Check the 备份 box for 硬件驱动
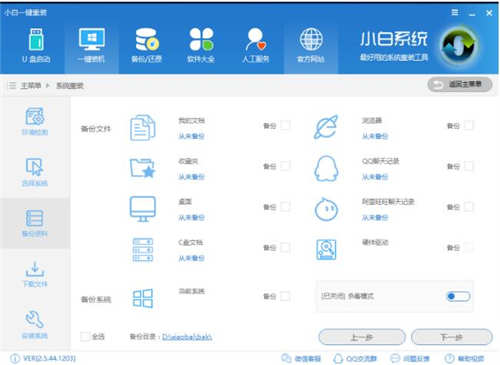This screenshot has height=365, width=500. click(469, 248)
